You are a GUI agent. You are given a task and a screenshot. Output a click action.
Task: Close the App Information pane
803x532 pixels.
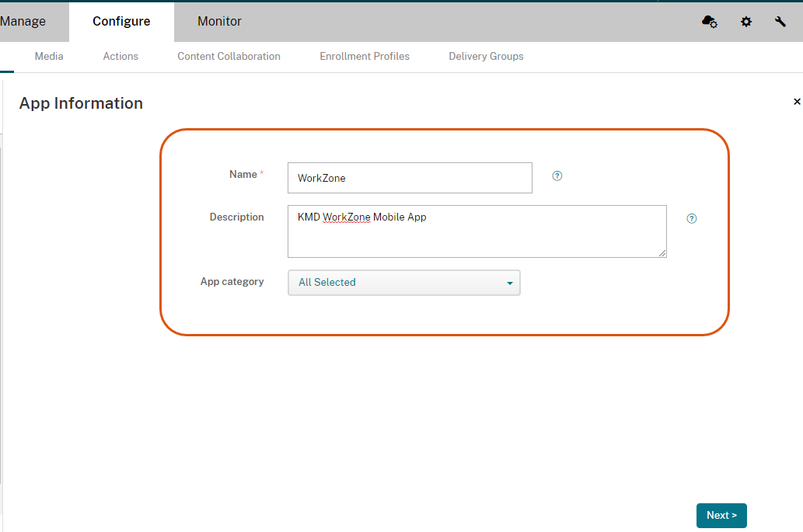[797, 102]
